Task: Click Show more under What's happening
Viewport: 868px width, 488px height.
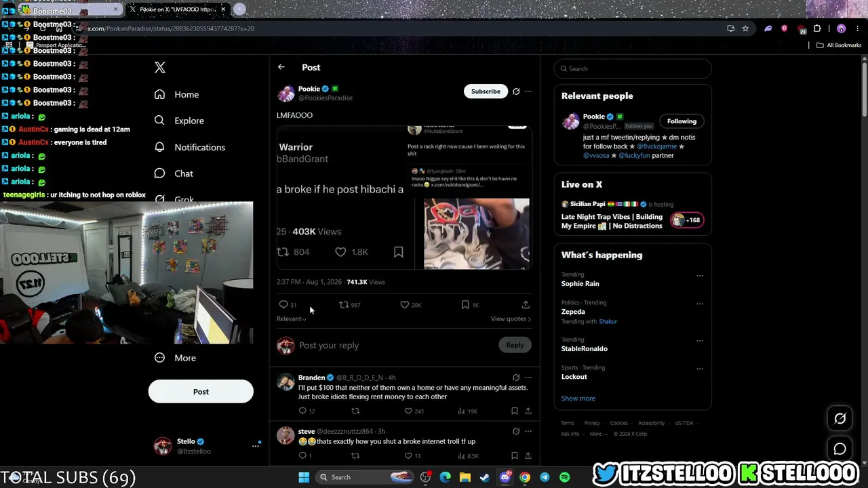Action: 578,399
